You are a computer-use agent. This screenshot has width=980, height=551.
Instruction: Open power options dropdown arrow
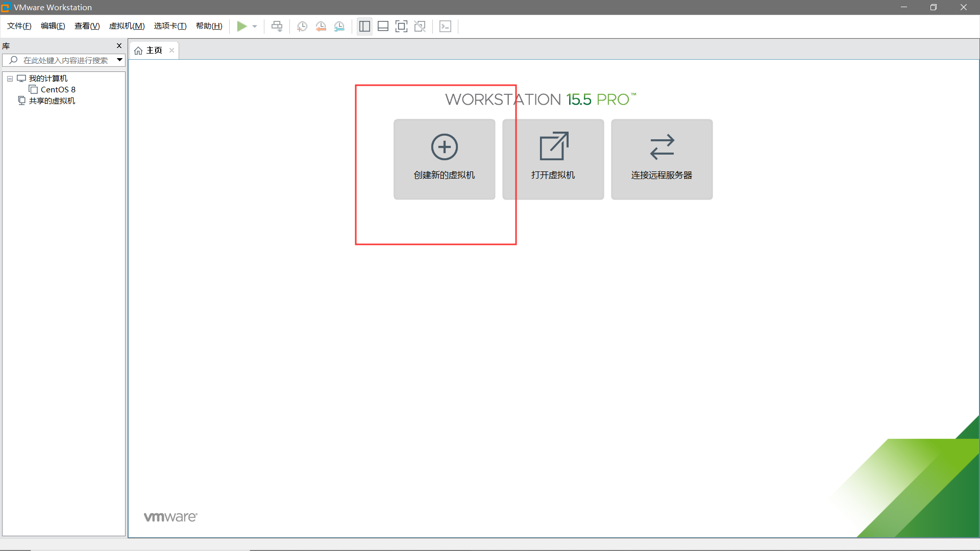[x=255, y=27]
